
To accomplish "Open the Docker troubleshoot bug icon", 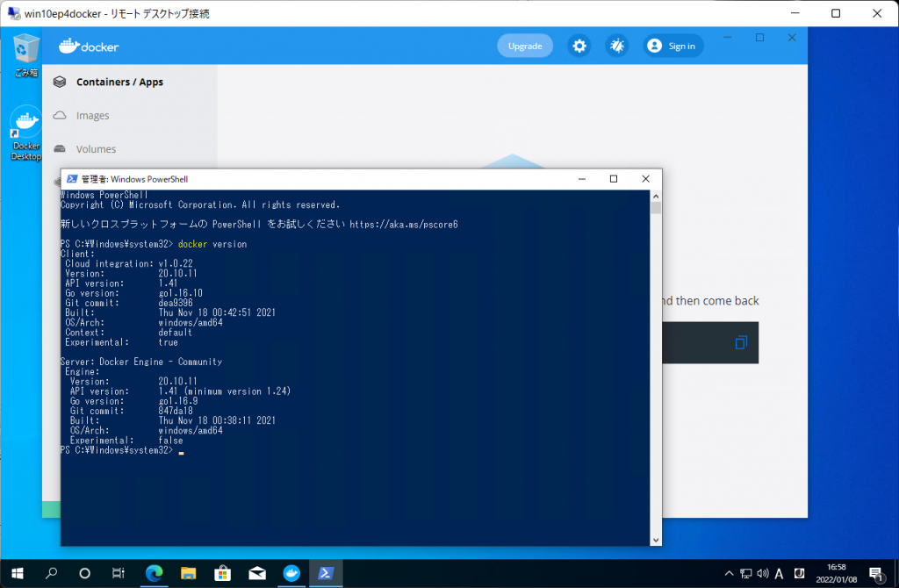I will [617, 46].
